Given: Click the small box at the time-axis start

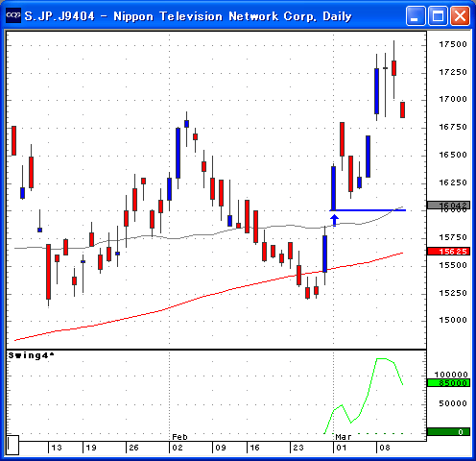Looking at the screenshot, I should click(12, 445).
